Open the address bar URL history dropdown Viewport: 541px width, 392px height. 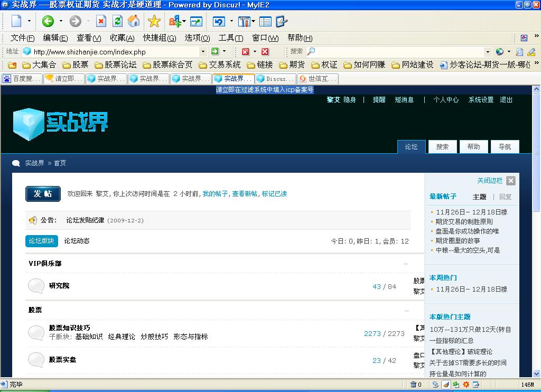(203, 52)
